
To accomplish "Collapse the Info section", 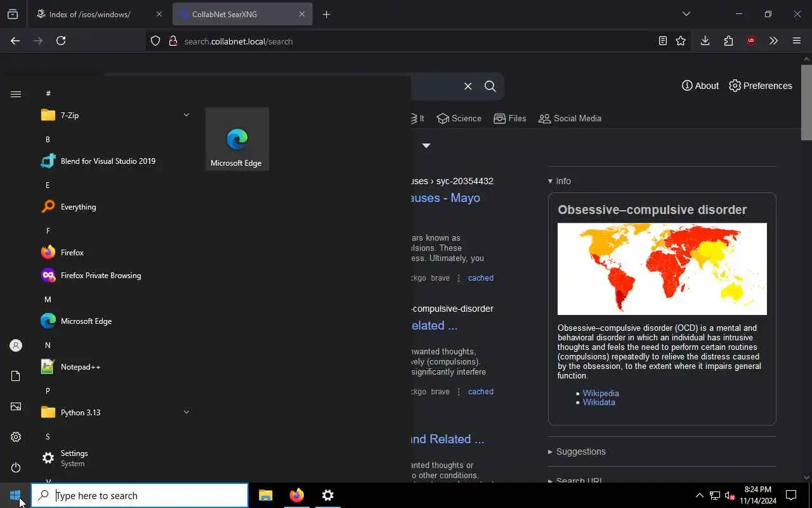I will (x=560, y=181).
